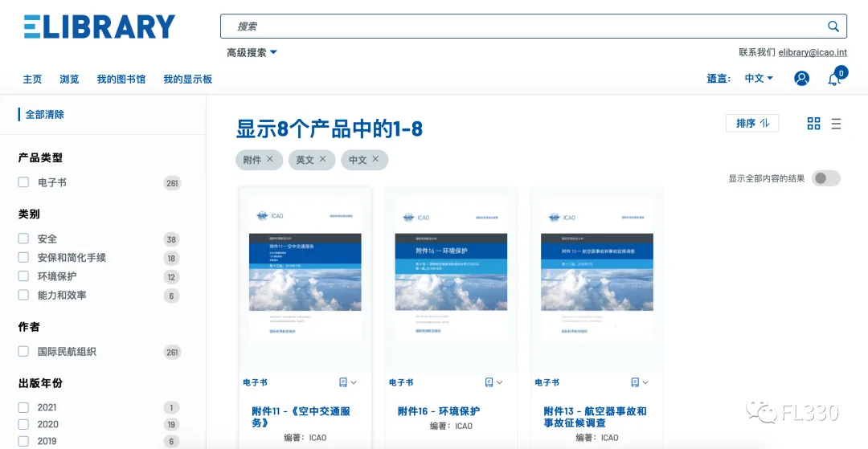This screenshot has width=868, height=449.
Task: Click the search magnifier icon
Action: click(833, 26)
